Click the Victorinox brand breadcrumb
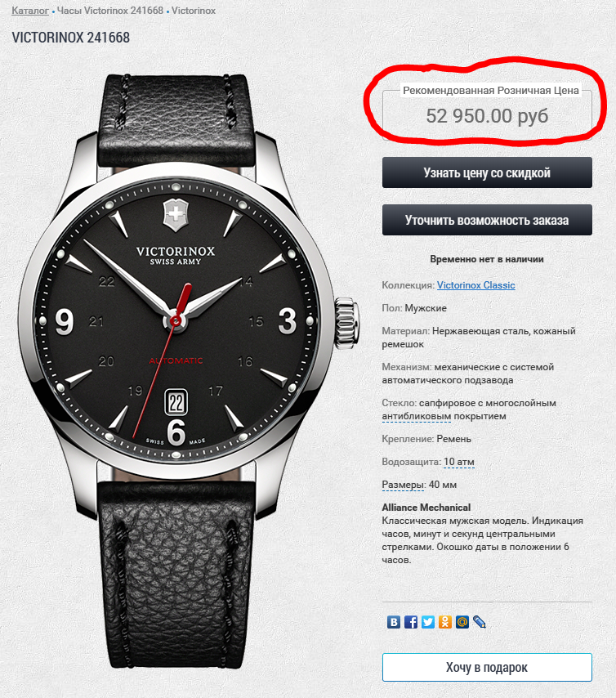The width and height of the screenshot is (616, 698). tap(194, 11)
